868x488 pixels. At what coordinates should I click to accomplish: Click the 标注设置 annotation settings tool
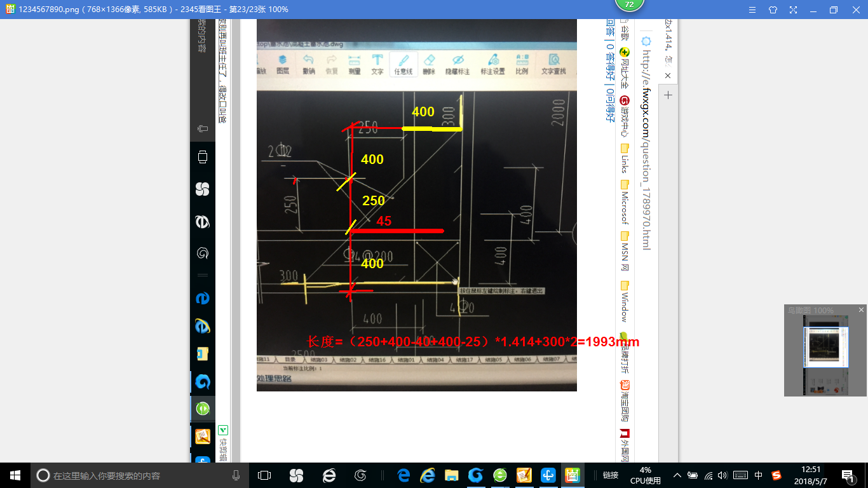(492, 64)
